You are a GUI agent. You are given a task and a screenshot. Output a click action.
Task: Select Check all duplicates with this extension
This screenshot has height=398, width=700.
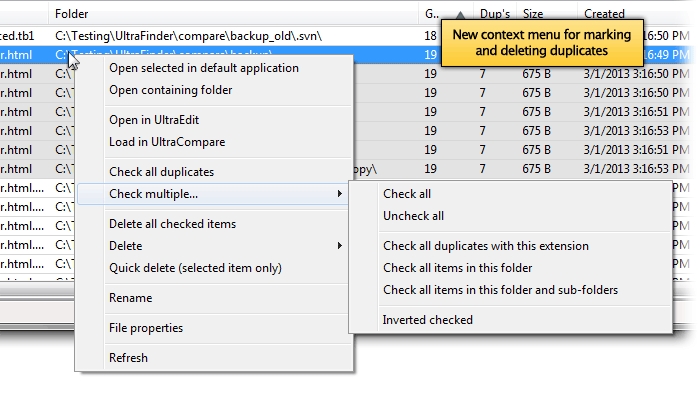[486, 246]
